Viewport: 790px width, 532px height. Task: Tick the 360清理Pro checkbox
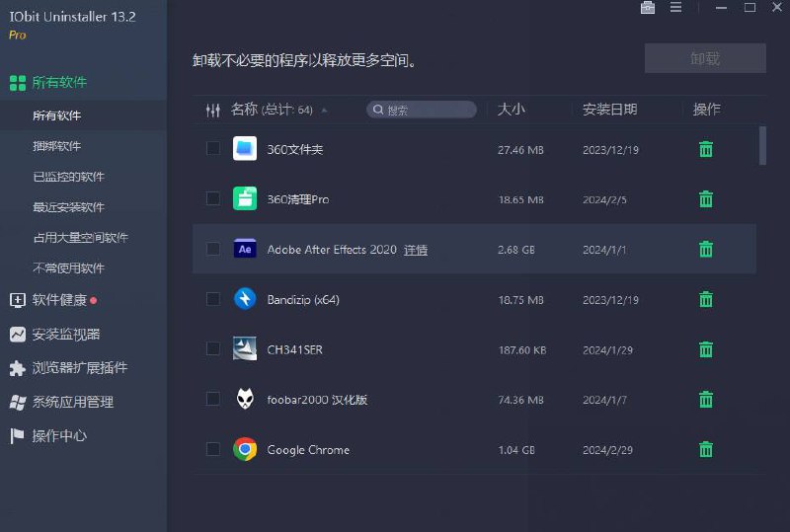213,198
